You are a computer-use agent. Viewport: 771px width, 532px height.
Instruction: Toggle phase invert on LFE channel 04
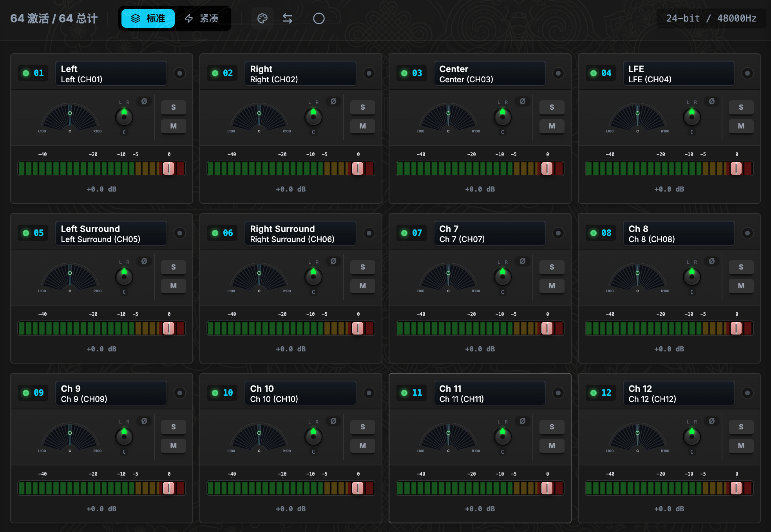click(x=712, y=101)
